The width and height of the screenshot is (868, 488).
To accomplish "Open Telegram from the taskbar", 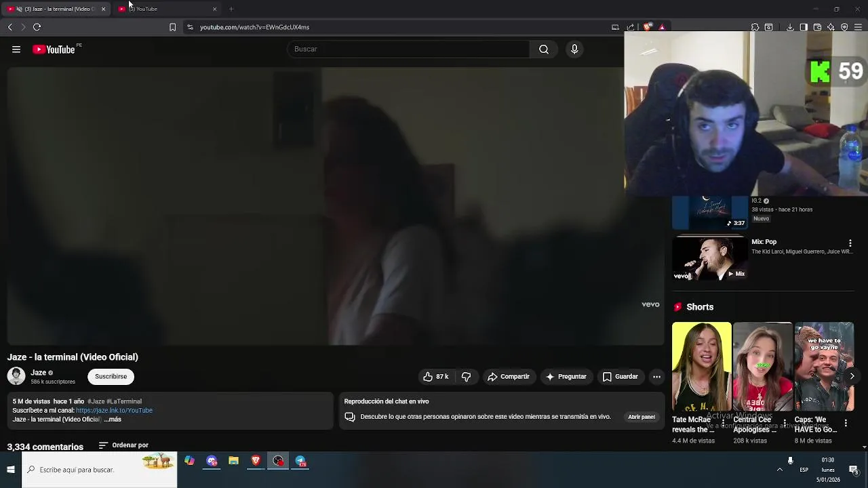I will pos(300,461).
